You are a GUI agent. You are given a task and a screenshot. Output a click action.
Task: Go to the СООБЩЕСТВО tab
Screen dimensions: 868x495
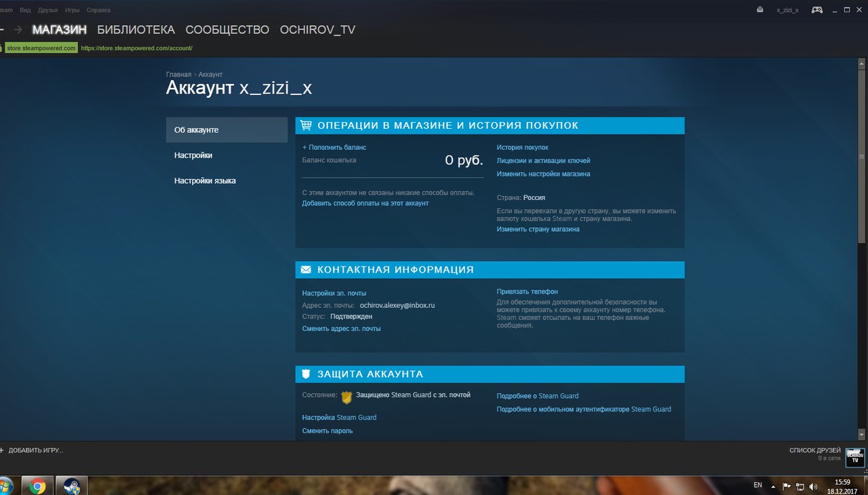pyautogui.click(x=227, y=30)
